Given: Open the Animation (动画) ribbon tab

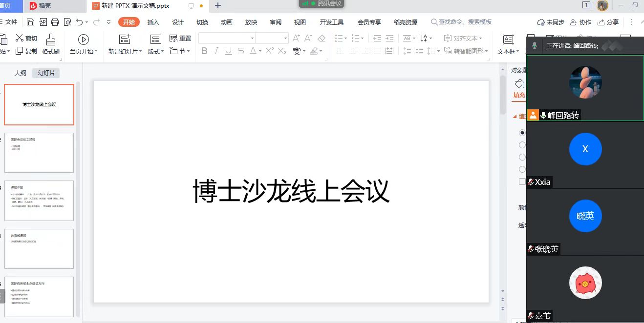Looking at the screenshot, I should click(227, 22).
